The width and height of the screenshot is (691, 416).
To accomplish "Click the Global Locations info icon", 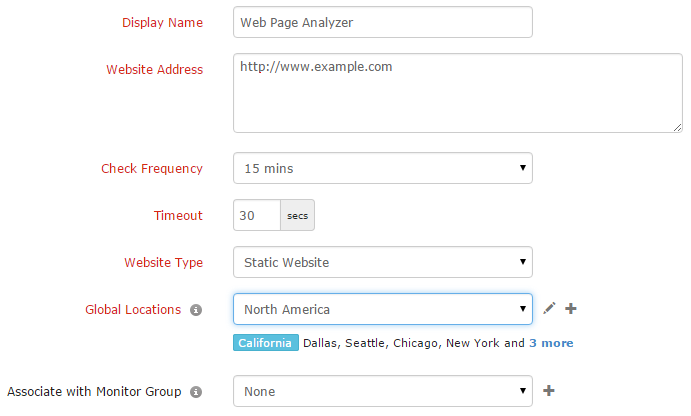I will click(x=196, y=310).
